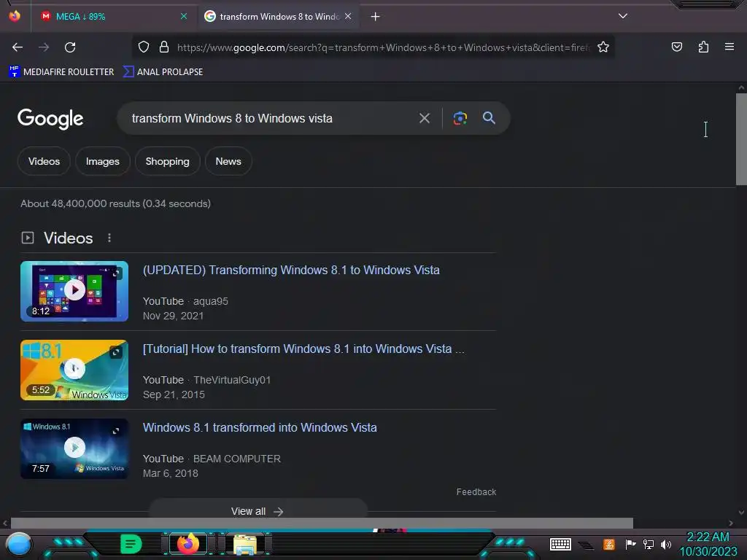This screenshot has height=560, width=747.
Task: Open the network tray icon
Action: pos(649,544)
